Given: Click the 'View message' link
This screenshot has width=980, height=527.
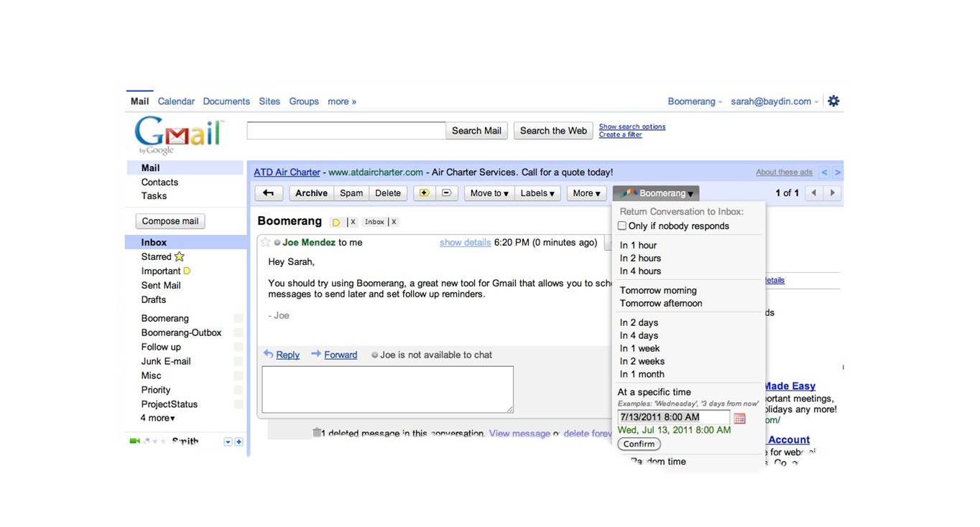Looking at the screenshot, I should point(519,434).
